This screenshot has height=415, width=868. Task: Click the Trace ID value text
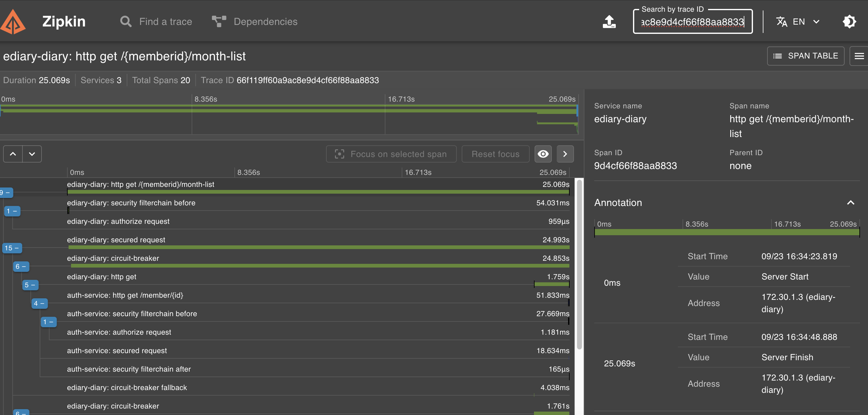(308, 80)
